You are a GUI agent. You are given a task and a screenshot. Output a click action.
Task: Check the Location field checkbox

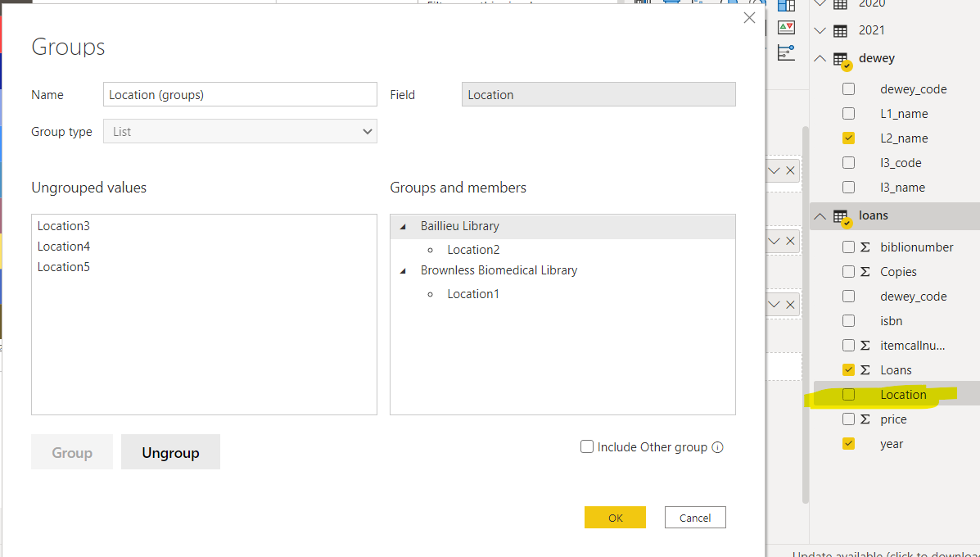pos(848,395)
